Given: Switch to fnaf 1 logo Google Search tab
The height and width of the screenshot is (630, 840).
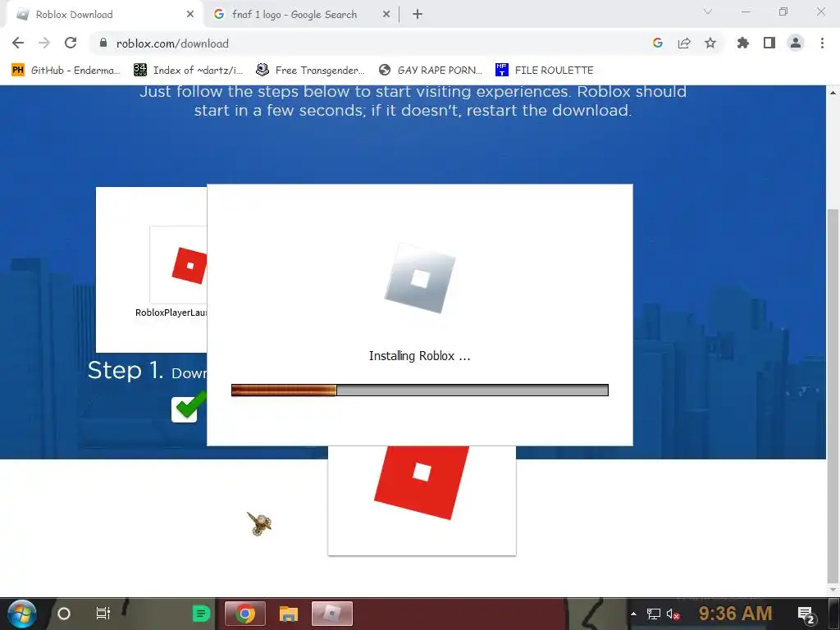Looking at the screenshot, I should (x=302, y=15).
